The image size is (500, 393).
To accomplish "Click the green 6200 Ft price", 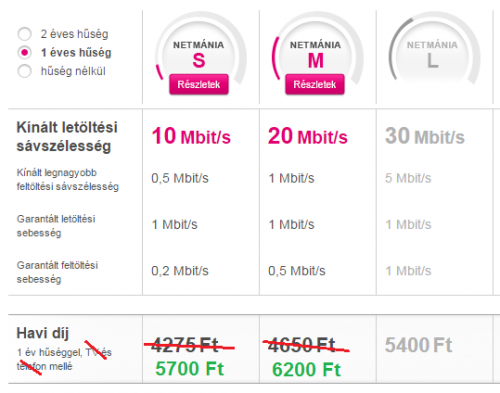I will (x=306, y=369).
